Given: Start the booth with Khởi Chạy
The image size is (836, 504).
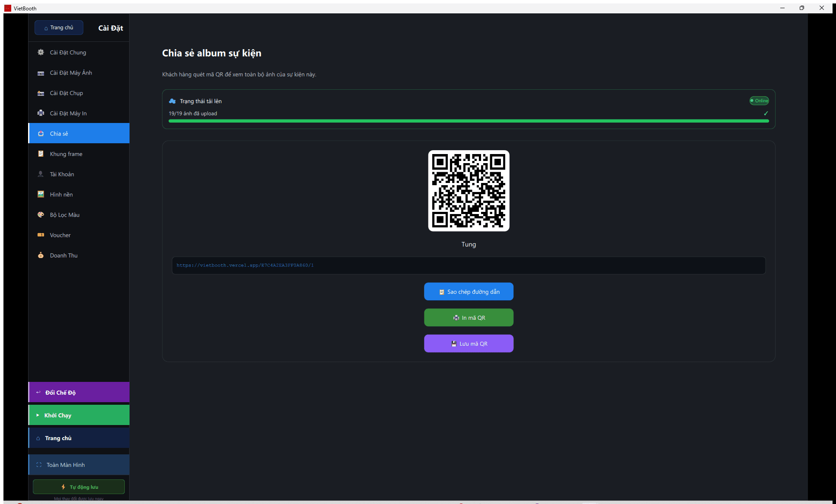Looking at the screenshot, I should tap(79, 415).
